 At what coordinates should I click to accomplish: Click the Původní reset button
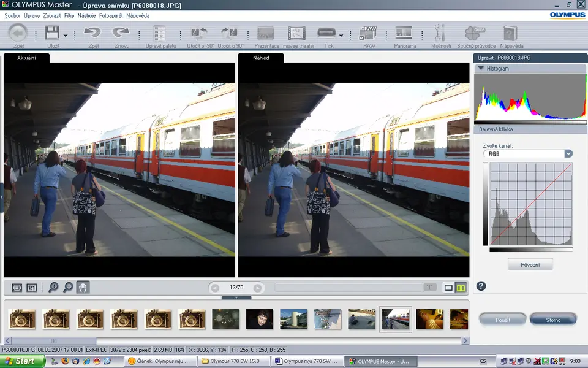pyautogui.click(x=530, y=265)
